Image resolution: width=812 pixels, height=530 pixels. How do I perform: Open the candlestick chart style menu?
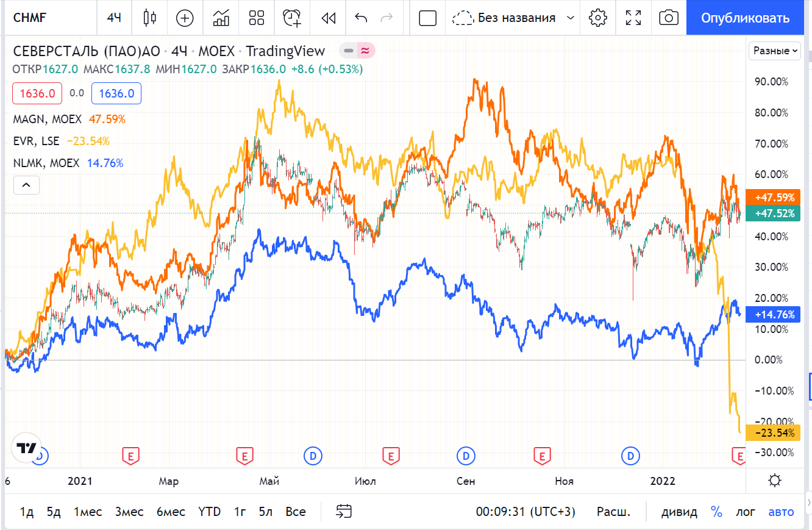point(149,18)
